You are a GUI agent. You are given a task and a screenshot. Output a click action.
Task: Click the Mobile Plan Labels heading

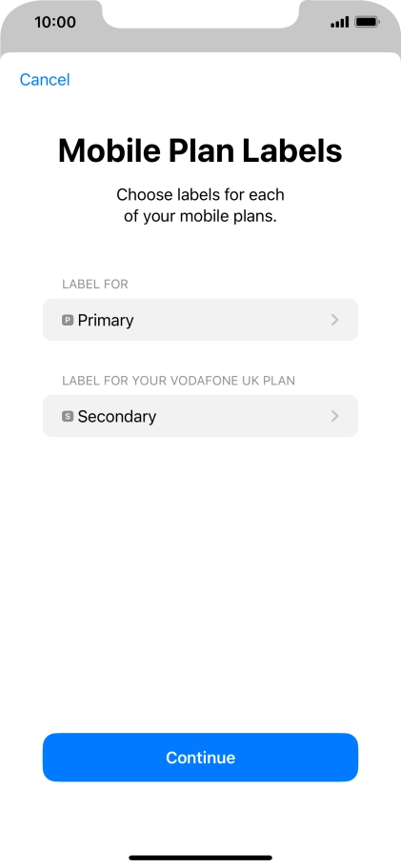point(200,150)
